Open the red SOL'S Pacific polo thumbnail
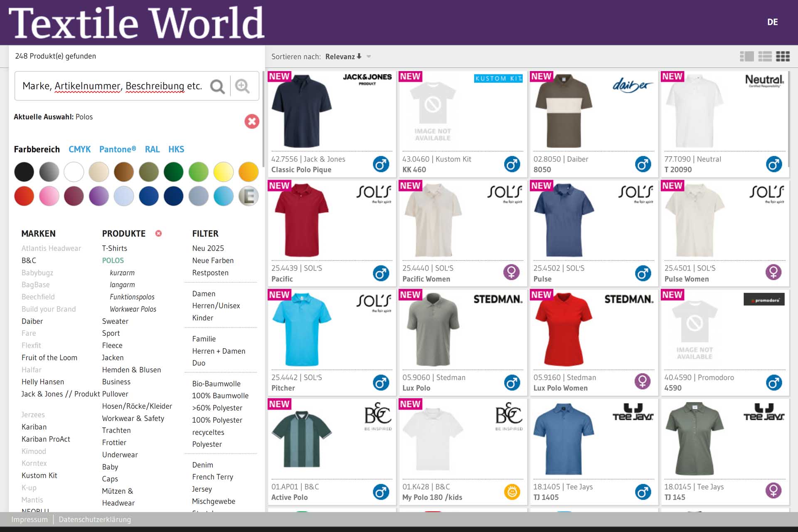This screenshot has height=532, width=798. click(301, 220)
